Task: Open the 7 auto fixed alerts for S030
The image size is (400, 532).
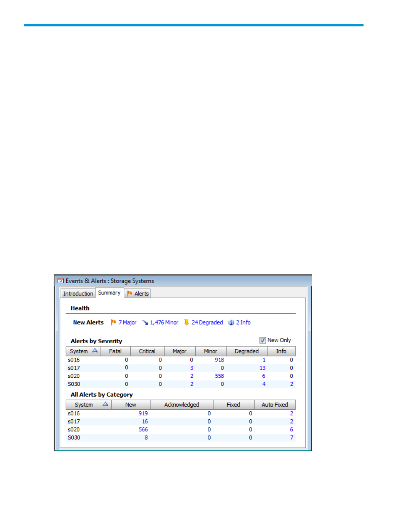Action: coord(292,438)
